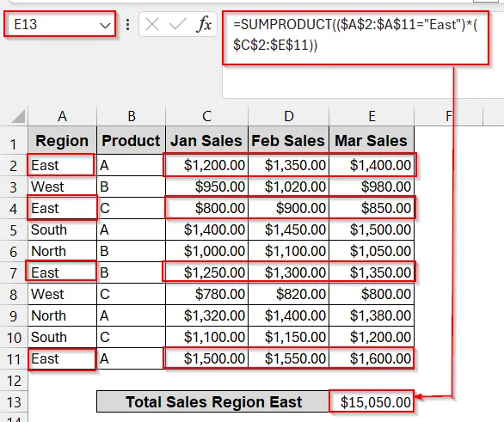Click the $1,550.00 cell
This screenshot has width=504, height=422.
tap(289, 358)
